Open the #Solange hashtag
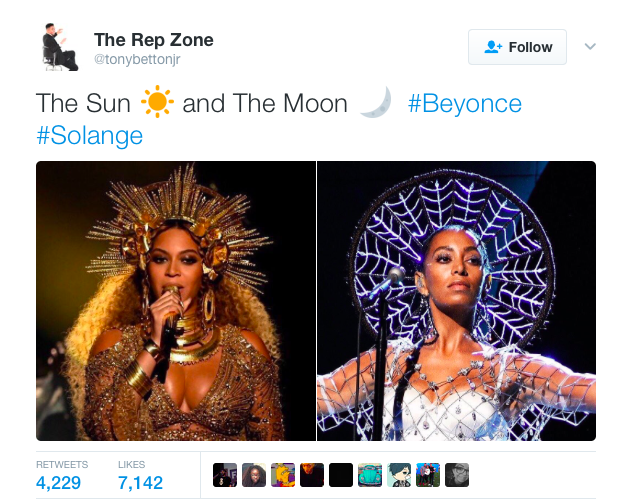Screen dimensions: 636x503 (90, 135)
